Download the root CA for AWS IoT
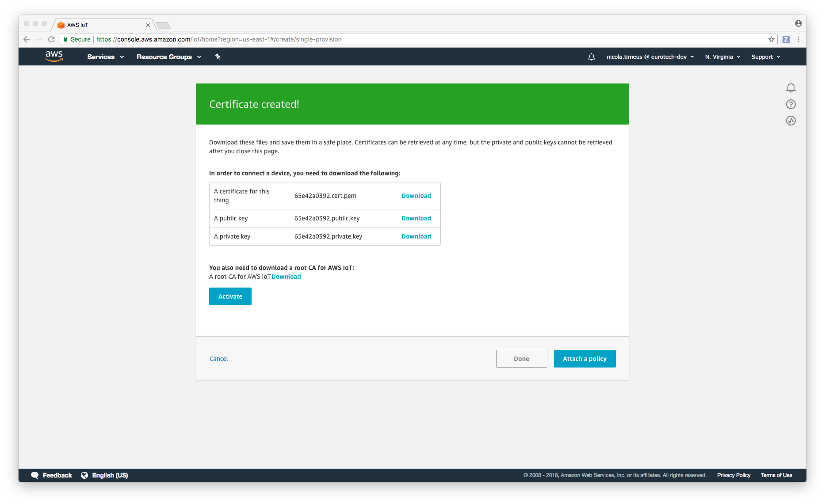 286,277
